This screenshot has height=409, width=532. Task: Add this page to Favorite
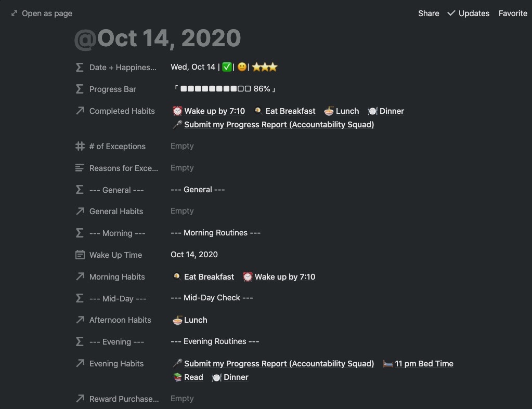tap(513, 14)
